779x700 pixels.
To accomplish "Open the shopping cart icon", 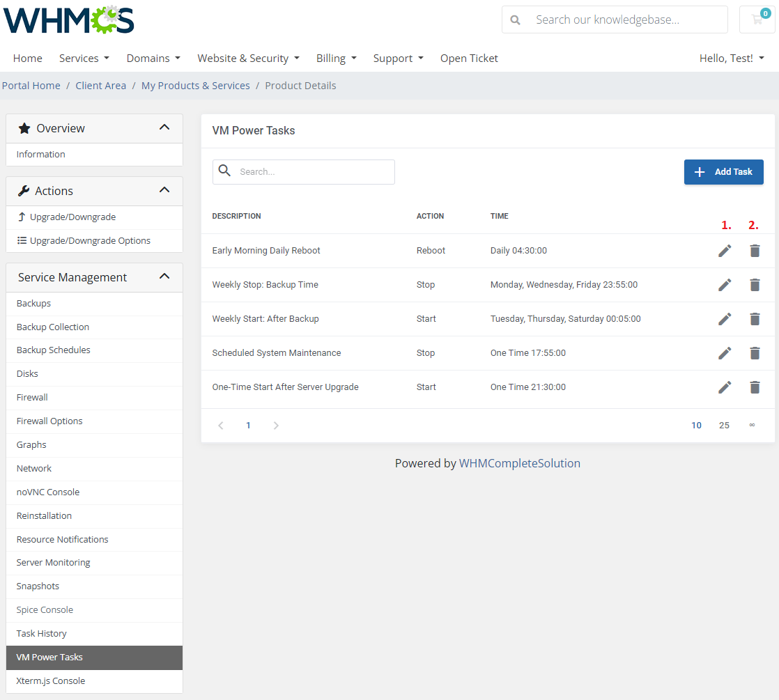I will pos(757,20).
